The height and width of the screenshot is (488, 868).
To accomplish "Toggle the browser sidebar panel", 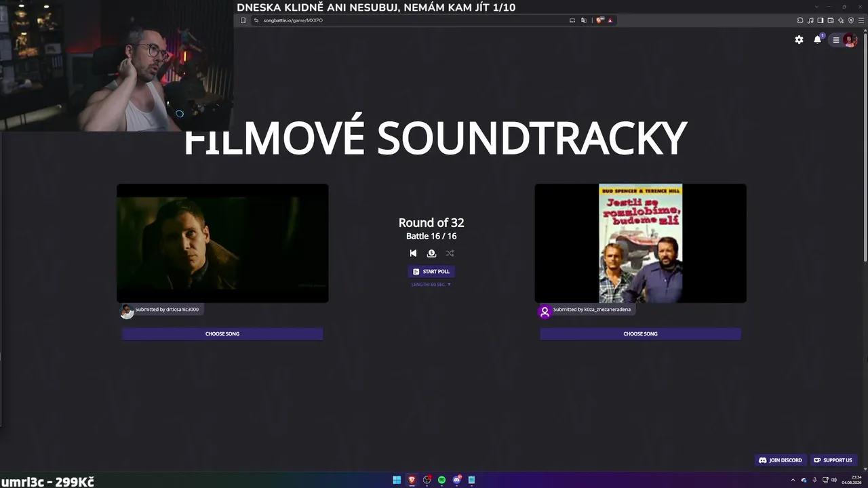I will point(821,20).
